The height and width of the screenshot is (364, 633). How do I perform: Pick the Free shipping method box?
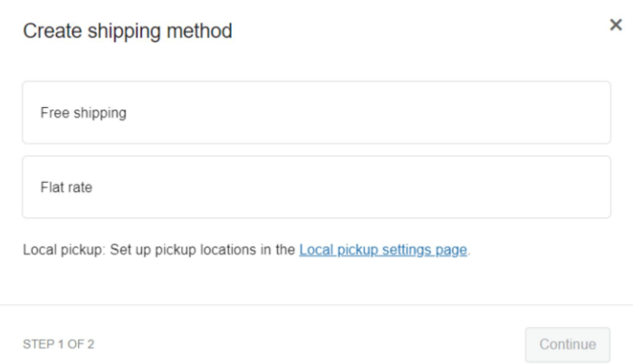316,113
